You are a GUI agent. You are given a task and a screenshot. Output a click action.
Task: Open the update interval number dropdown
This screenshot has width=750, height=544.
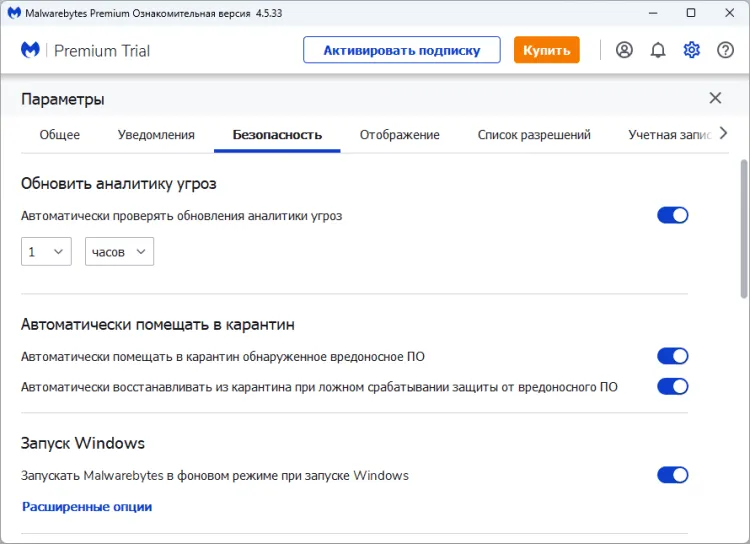tap(46, 252)
